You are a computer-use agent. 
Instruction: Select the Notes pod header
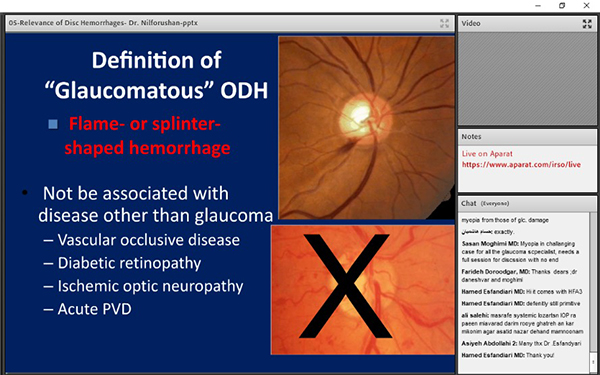click(x=527, y=137)
